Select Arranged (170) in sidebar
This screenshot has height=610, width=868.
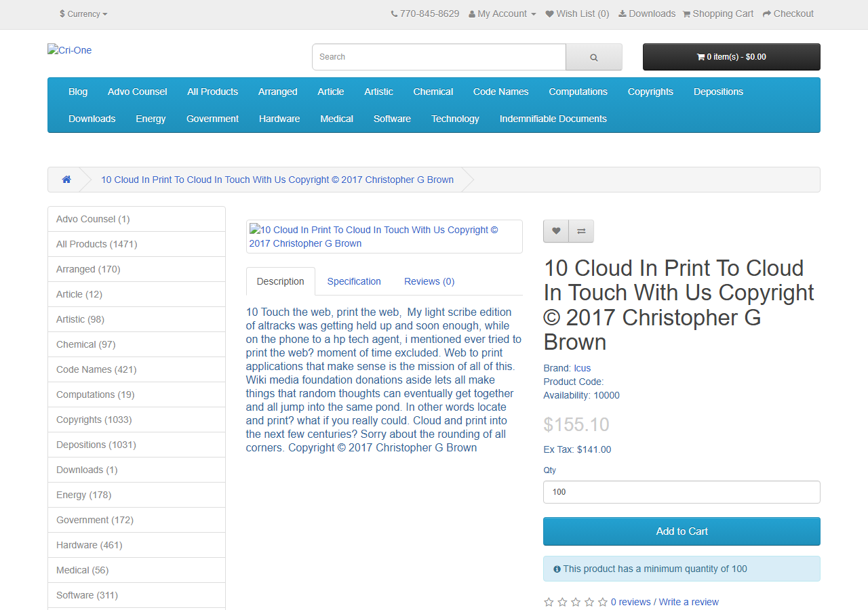136,269
